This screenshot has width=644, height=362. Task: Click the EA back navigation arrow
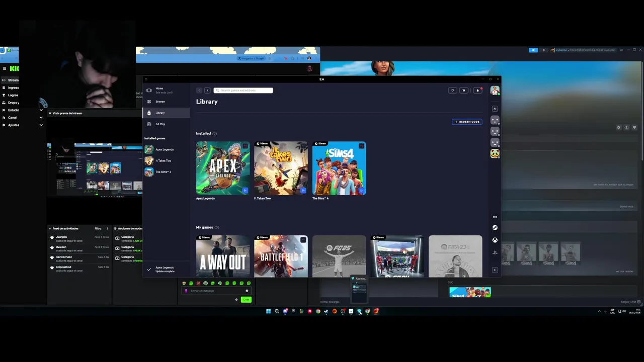click(199, 90)
